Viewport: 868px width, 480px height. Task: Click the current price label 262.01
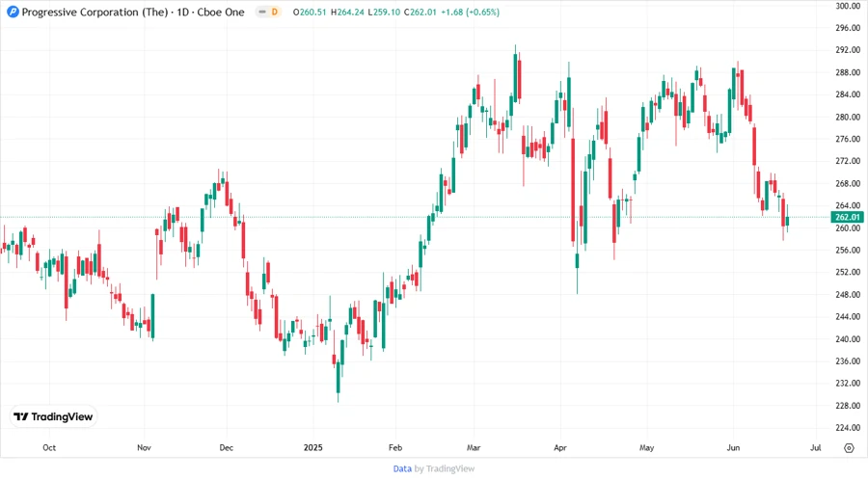847,217
